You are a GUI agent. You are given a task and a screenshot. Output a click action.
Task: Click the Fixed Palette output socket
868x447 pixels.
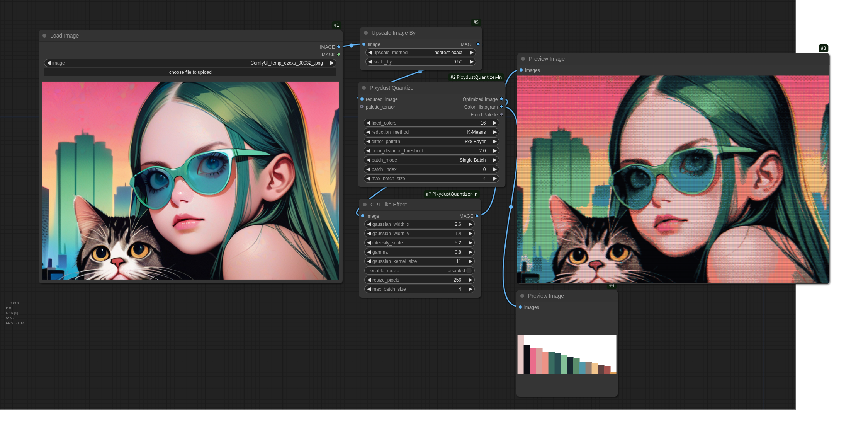pyautogui.click(x=501, y=114)
